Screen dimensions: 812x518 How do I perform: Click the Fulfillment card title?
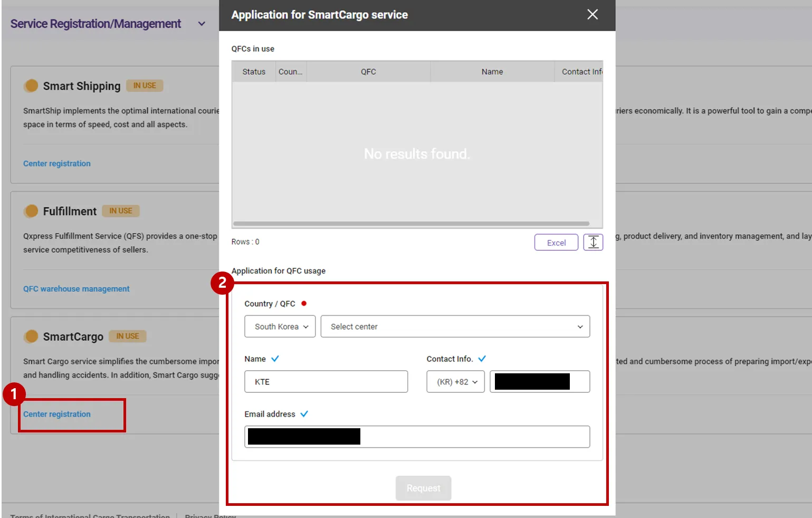pyautogui.click(x=70, y=211)
